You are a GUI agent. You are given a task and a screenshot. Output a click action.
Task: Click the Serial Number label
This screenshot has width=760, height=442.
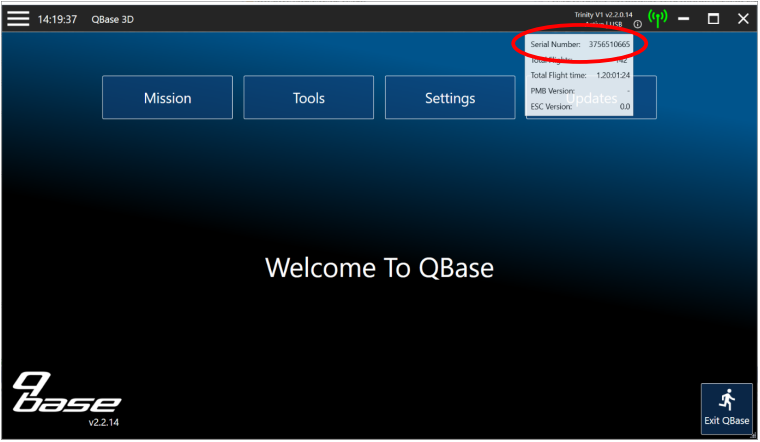coord(555,44)
